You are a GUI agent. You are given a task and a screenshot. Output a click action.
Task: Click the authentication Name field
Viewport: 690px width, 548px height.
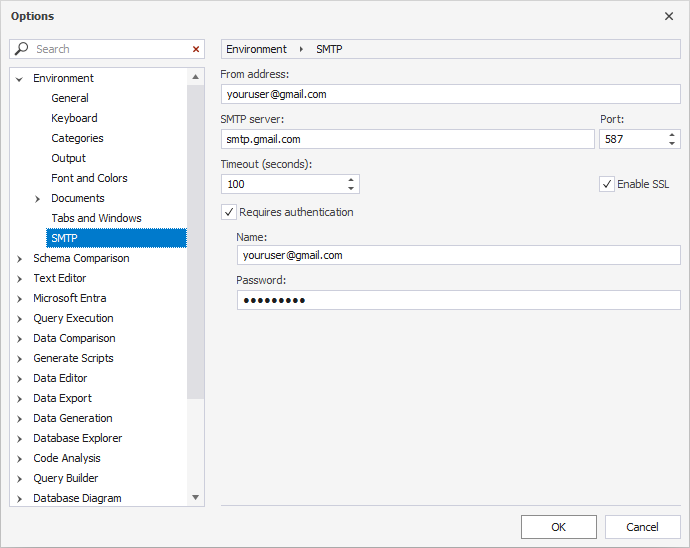(459, 255)
